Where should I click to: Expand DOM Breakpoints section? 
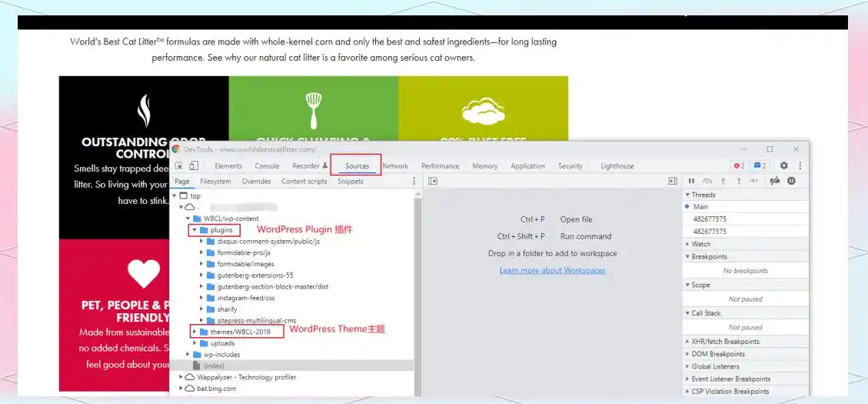[x=745, y=353]
